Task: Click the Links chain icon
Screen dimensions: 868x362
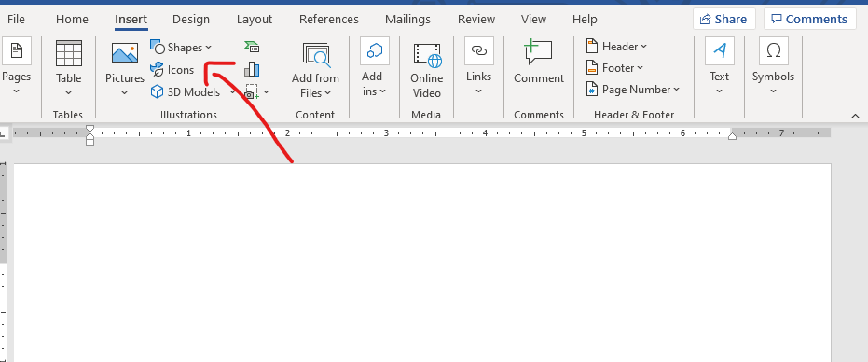Action: click(479, 51)
